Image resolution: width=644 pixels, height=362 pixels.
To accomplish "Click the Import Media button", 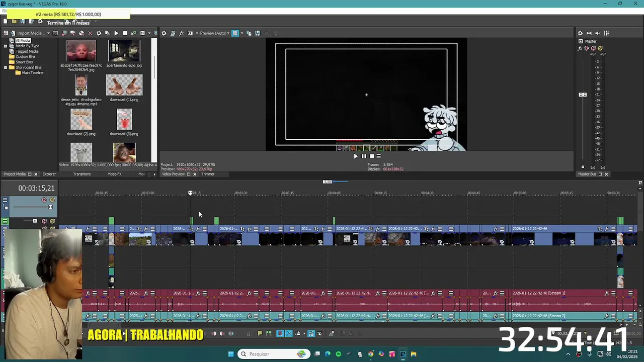I will (x=28, y=33).
